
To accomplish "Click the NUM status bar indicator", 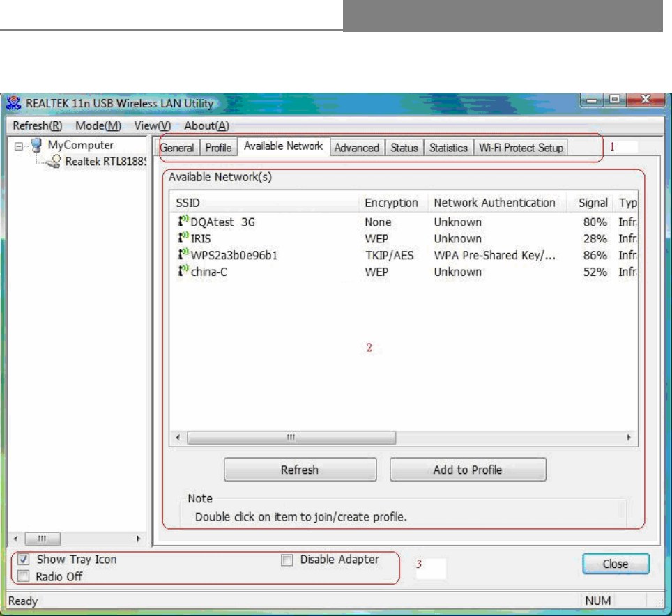I will pyautogui.click(x=598, y=601).
